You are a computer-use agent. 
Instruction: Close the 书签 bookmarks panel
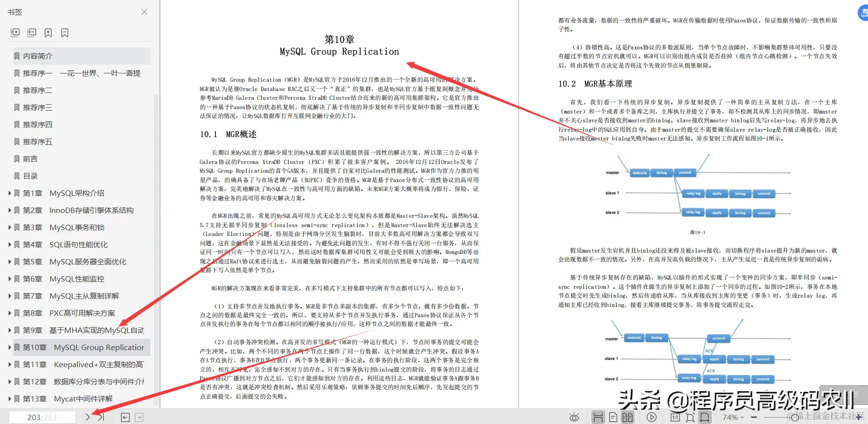click(x=144, y=12)
